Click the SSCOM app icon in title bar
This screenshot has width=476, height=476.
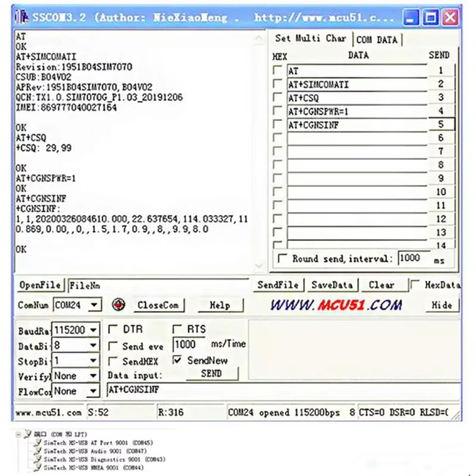(22, 17)
